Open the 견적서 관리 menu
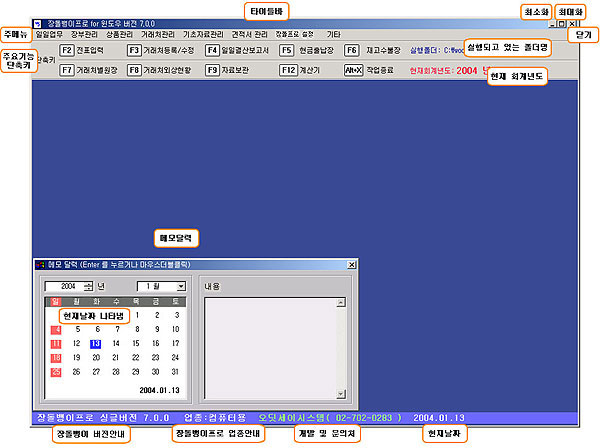The height and width of the screenshot is (448, 600). coord(249,34)
